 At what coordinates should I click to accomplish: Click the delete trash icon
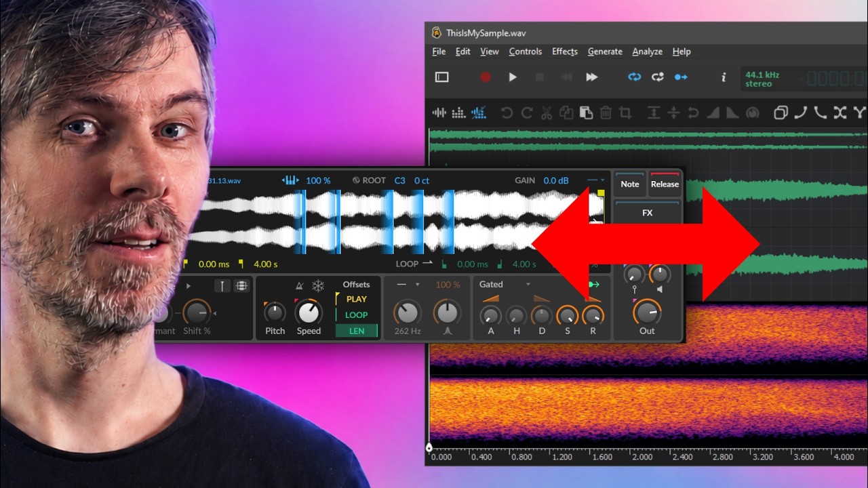606,113
